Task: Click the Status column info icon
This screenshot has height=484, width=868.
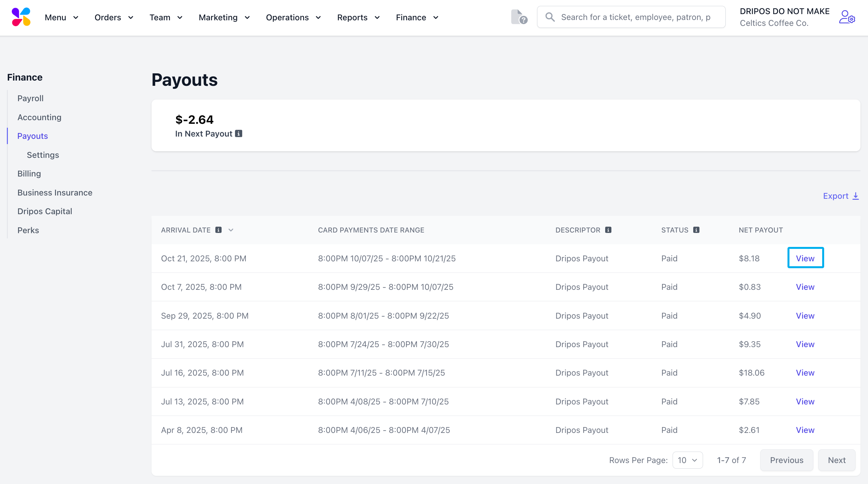Action: tap(696, 230)
